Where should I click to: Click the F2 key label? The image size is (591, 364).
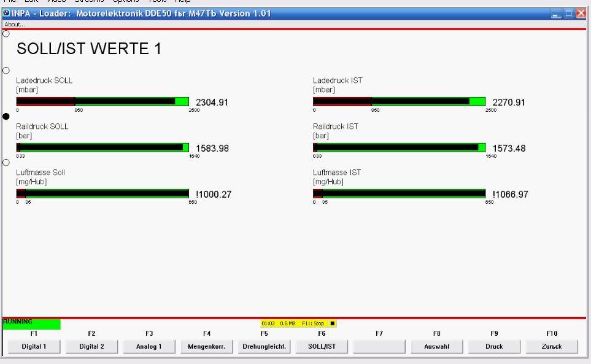(x=91, y=333)
